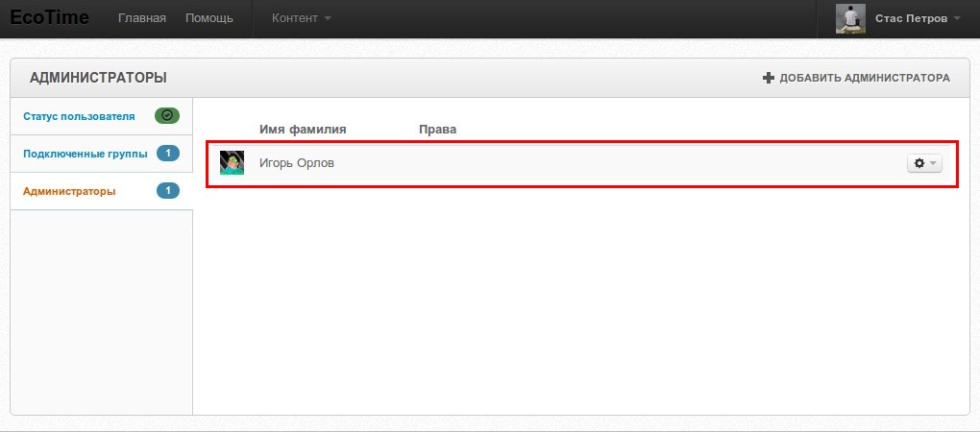This screenshot has width=980, height=432.
Task: Click the green checkmark status badge
Action: pyautogui.click(x=167, y=115)
